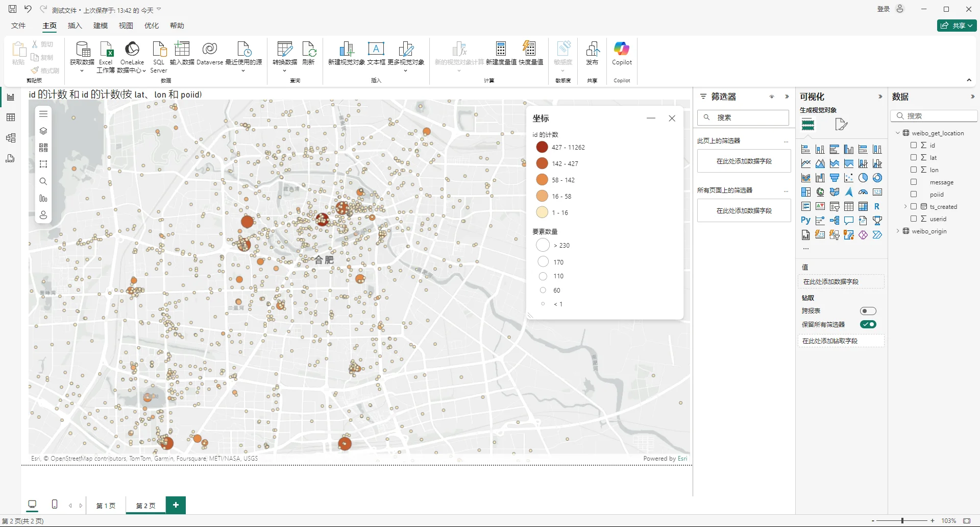The image size is (980, 527).
Task: Click the 登录 sign-in link
Action: tap(883, 9)
